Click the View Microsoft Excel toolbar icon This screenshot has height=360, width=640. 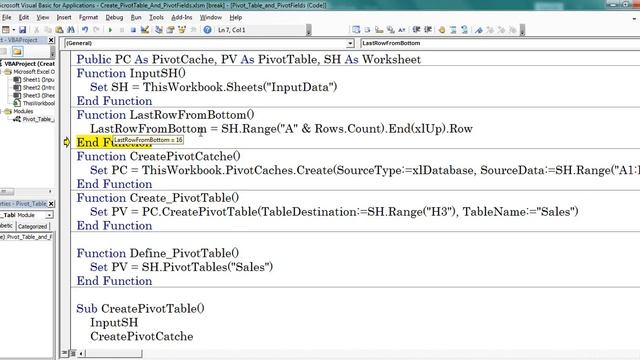click(5, 30)
